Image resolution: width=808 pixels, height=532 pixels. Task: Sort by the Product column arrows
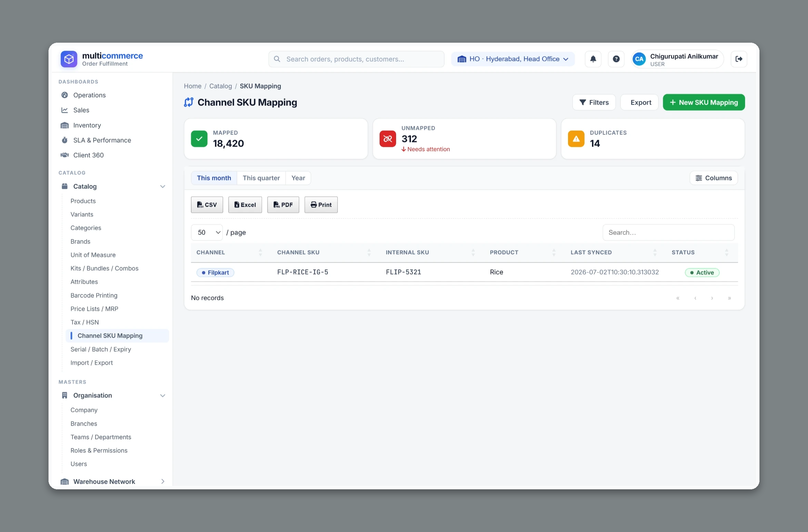pos(554,252)
